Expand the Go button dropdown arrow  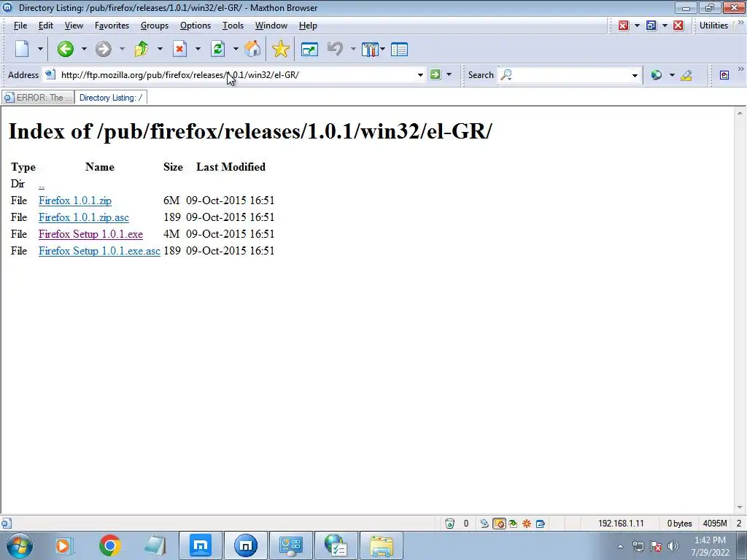point(449,74)
